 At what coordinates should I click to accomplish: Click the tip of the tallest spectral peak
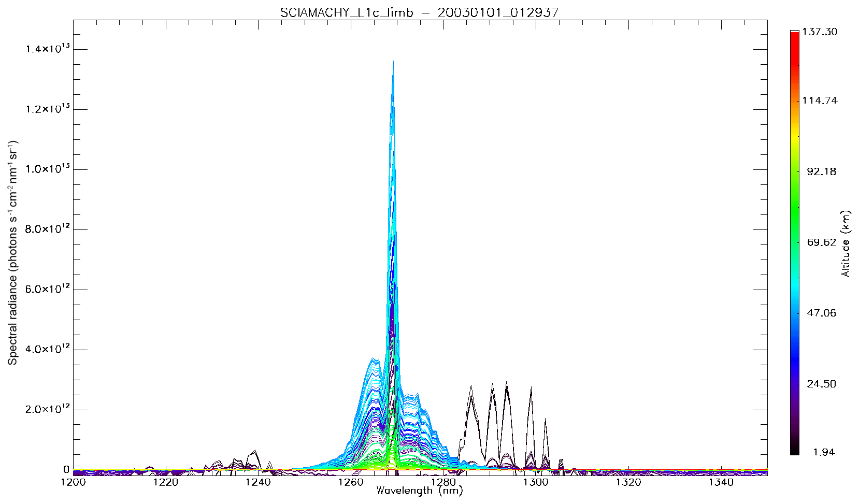click(393, 62)
